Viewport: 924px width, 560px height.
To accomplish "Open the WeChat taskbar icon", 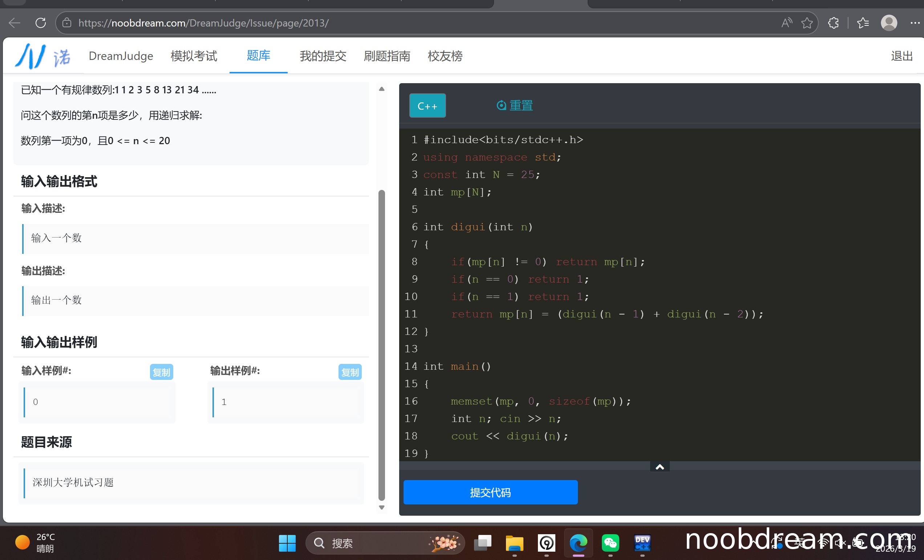I will [x=610, y=543].
